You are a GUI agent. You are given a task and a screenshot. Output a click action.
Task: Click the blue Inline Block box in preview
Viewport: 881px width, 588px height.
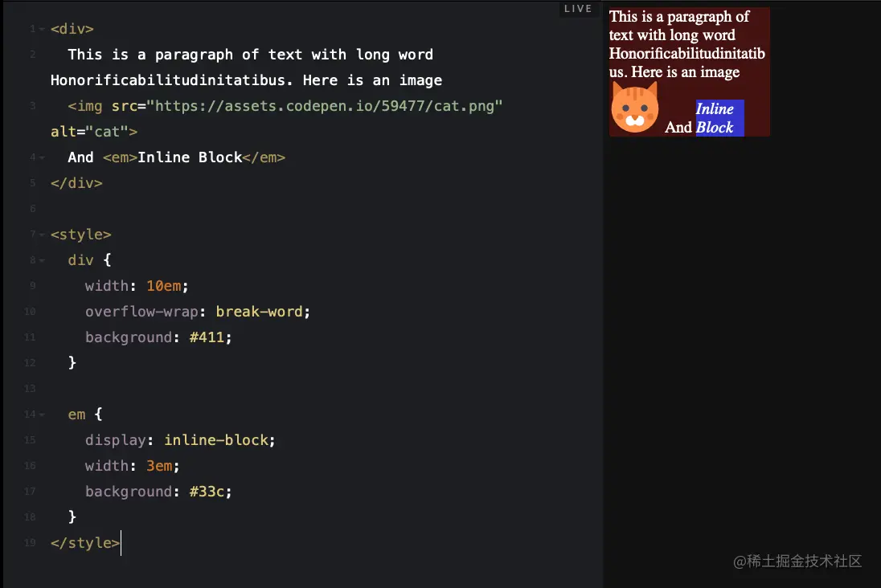[719, 118]
